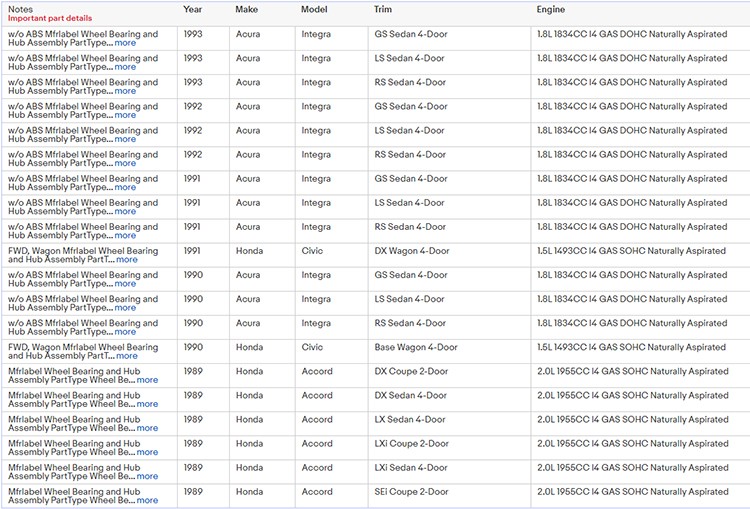This screenshot has height=509, width=750.
Task: Expand more for 1991 Integra RS Sedan notes
Action: pos(125,235)
